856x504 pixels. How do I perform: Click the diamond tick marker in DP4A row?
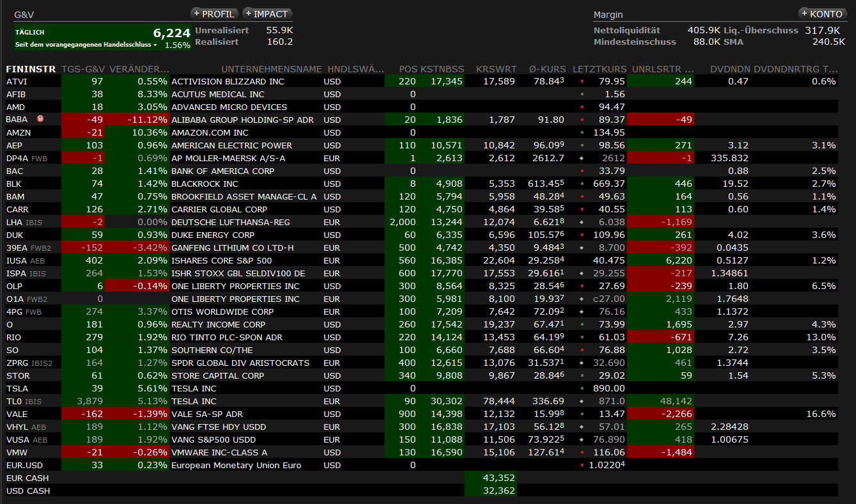[x=582, y=159]
